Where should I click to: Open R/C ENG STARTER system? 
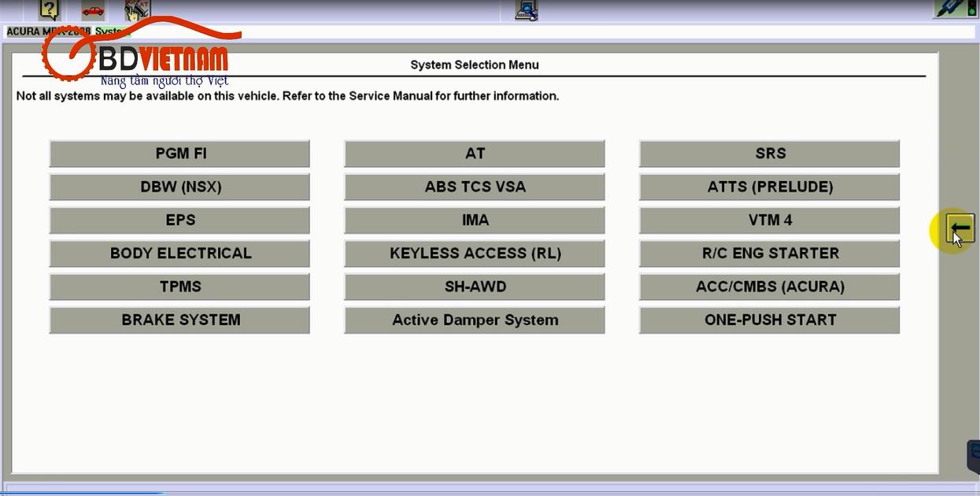[769, 254]
